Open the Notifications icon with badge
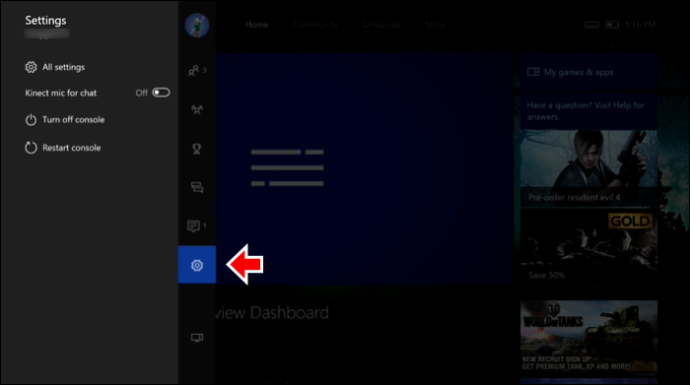Image resolution: width=690 pixels, height=385 pixels. tap(196, 226)
